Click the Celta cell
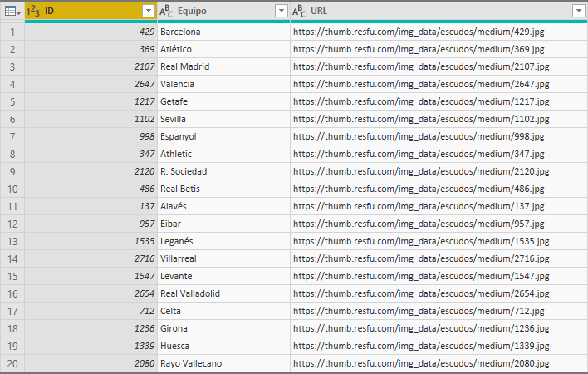588x374 pixels. click(223, 312)
